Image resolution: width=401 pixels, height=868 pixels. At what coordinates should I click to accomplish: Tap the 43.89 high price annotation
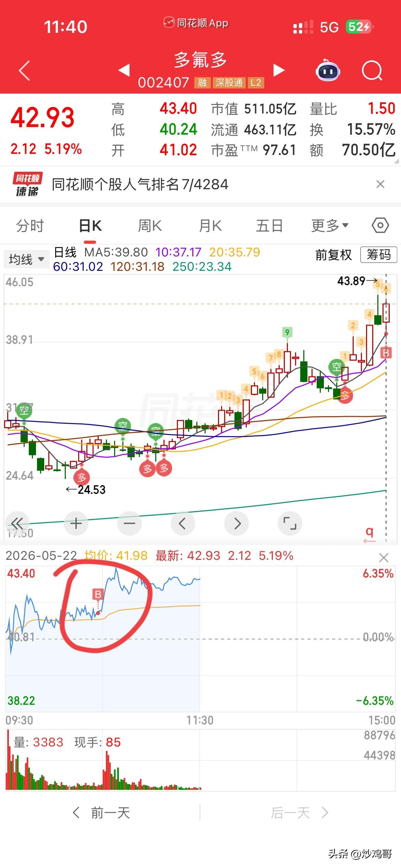[x=357, y=281]
